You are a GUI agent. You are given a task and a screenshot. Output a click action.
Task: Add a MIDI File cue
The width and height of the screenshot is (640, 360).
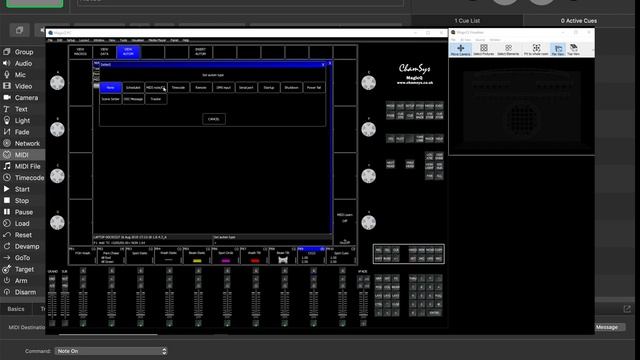click(x=22, y=166)
